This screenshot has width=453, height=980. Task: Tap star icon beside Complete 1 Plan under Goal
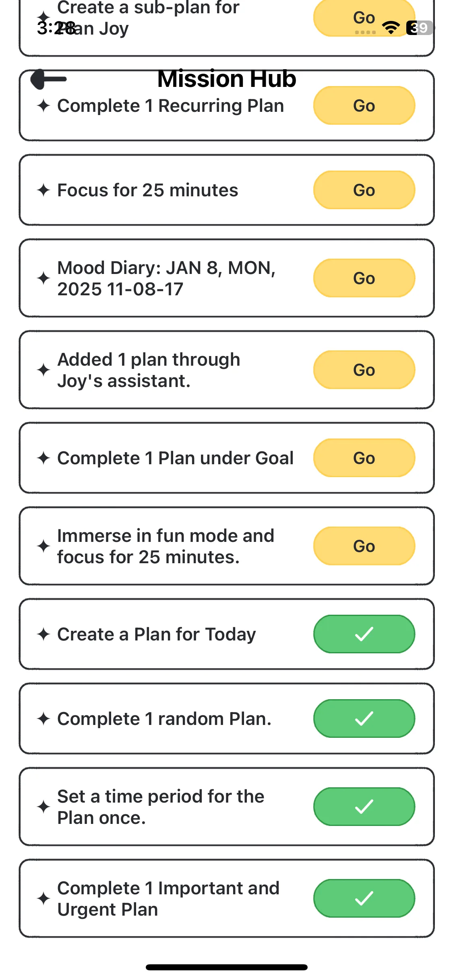tap(43, 458)
